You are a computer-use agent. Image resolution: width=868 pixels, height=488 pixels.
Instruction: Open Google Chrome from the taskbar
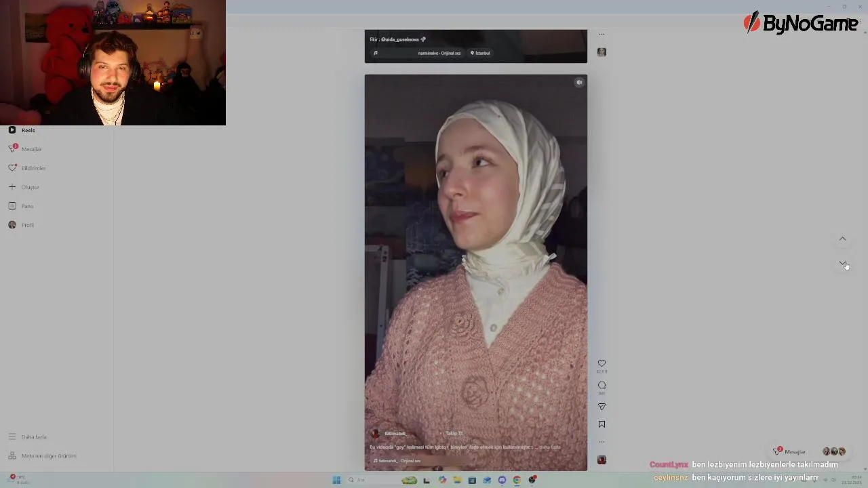517,480
